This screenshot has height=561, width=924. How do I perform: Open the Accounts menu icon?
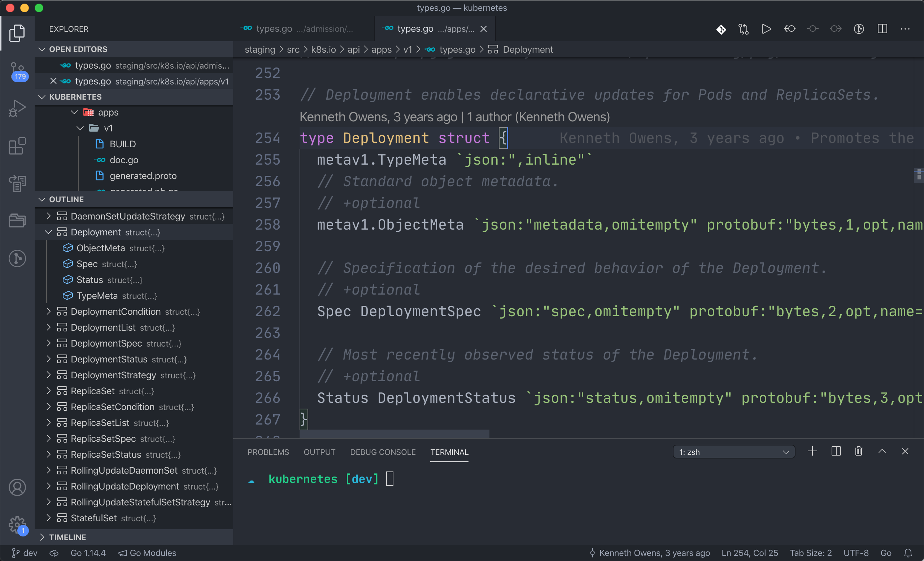point(17,487)
